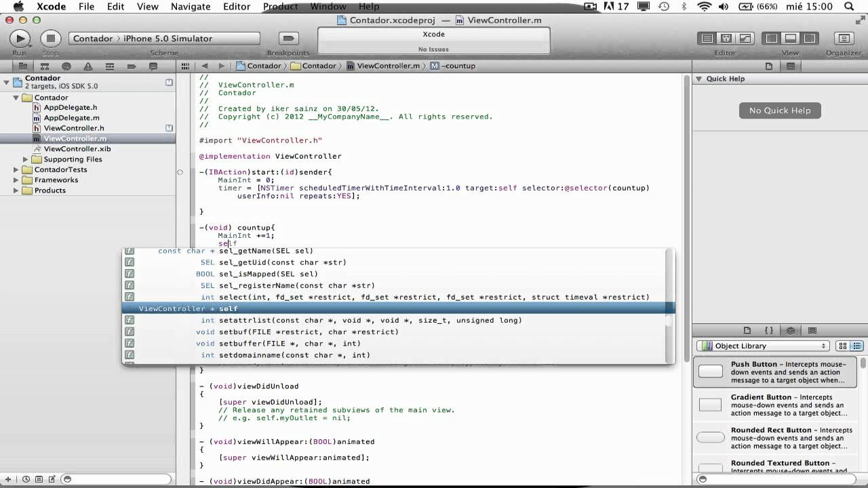The height and width of the screenshot is (488, 868).
Task: Switch library to icon grid view
Action: tap(843, 346)
